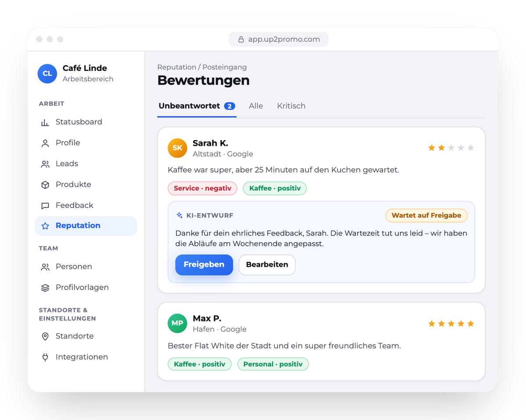Click the Personen group icon

coord(45,267)
